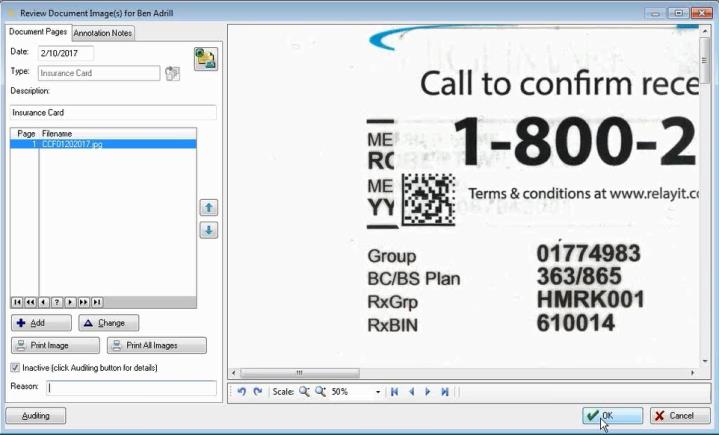Go to previous record in page list
This screenshot has width=719, height=435.
[44, 302]
